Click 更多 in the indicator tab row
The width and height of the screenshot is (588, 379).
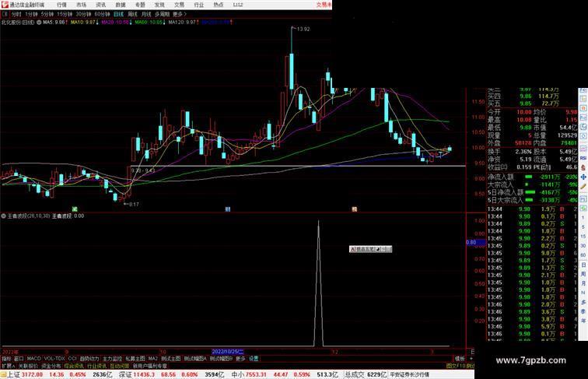[x=240, y=359]
